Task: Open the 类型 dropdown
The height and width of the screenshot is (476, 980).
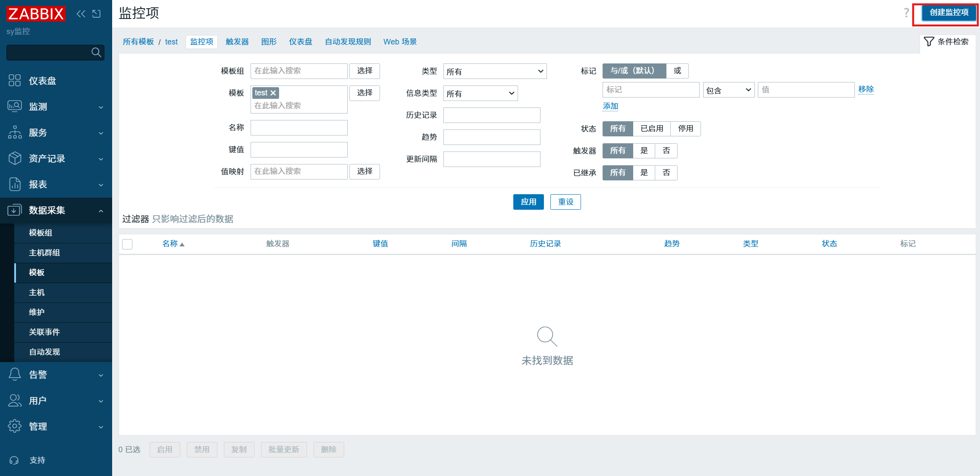Action: [x=495, y=71]
